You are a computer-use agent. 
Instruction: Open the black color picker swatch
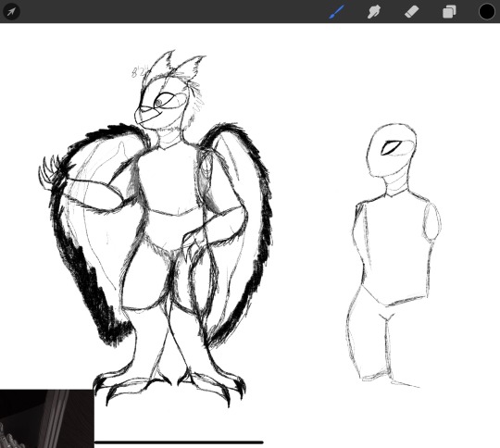tap(487, 12)
